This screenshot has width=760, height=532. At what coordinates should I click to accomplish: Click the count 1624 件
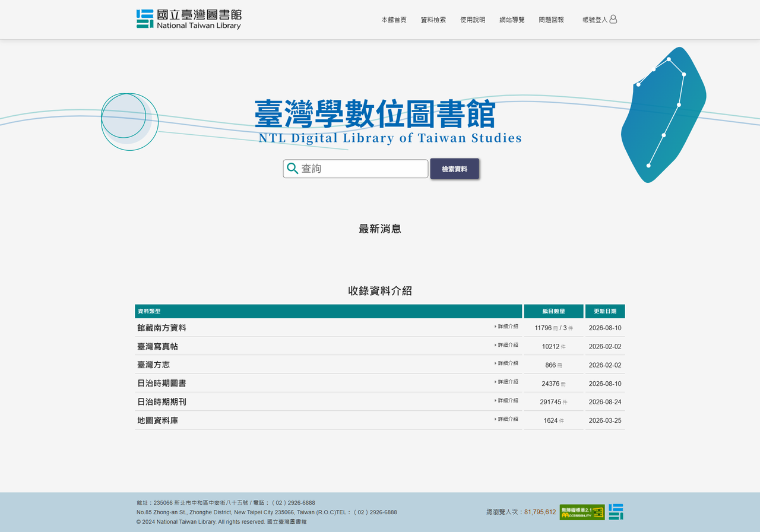click(x=554, y=420)
